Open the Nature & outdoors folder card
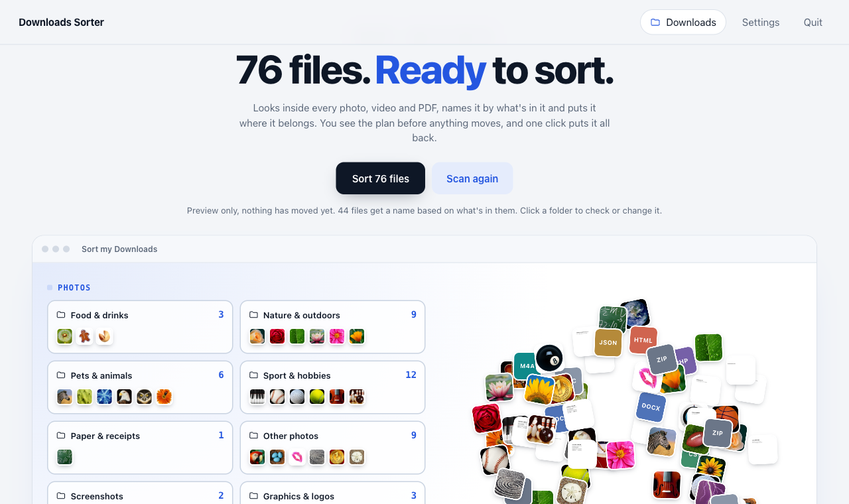This screenshot has height=504, width=849. (x=332, y=327)
